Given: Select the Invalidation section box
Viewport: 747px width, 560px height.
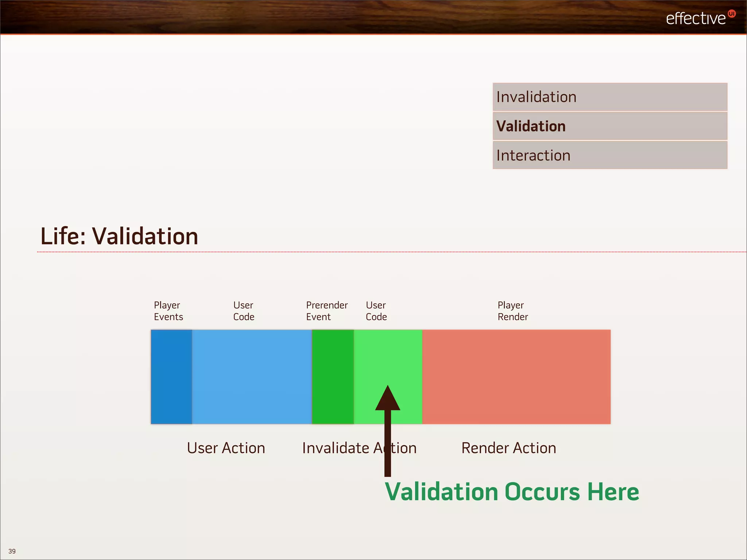Looking at the screenshot, I should click(x=610, y=97).
